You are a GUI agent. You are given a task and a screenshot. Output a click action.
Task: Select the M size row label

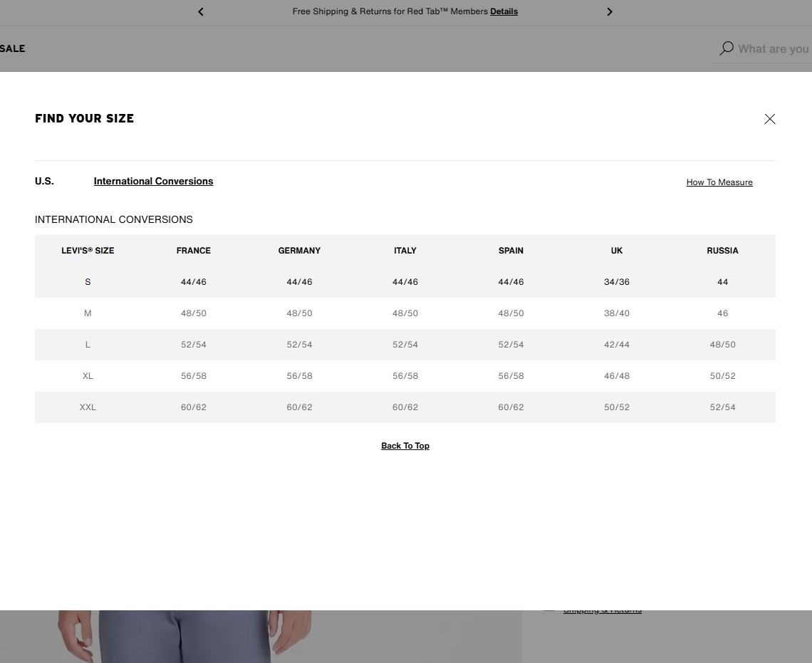[88, 313]
